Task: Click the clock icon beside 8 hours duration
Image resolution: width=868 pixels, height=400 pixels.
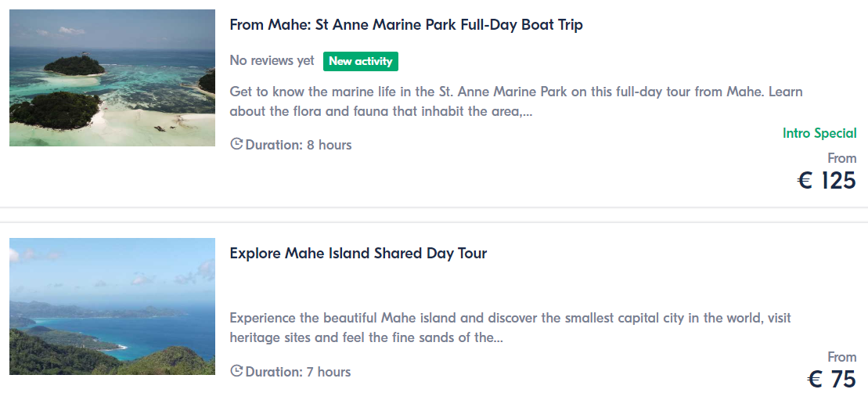Action: pos(236,144)
